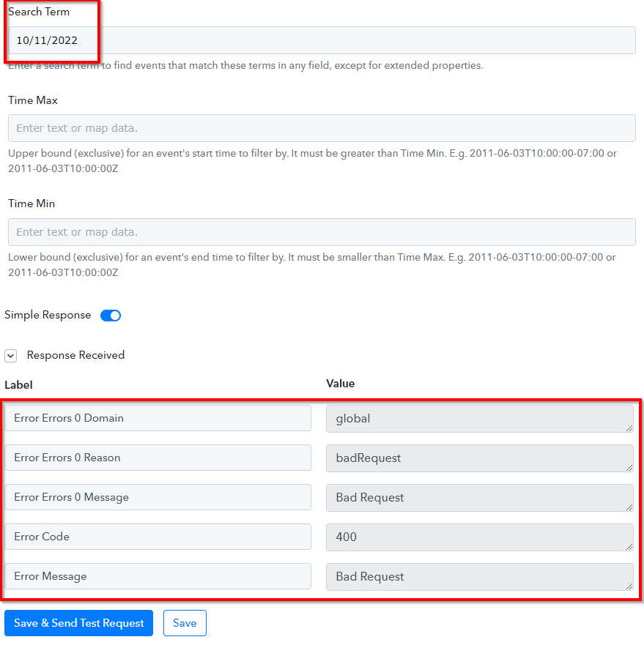644x645 pixels.
Task: Toggle the Simple Response switch
Action: [111, 316]
